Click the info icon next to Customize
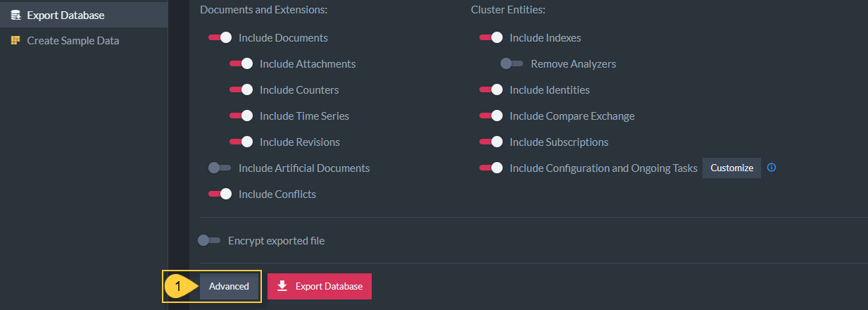Image resolution: width=868 pixels, height=310 pixels. (x=772, y=168)
